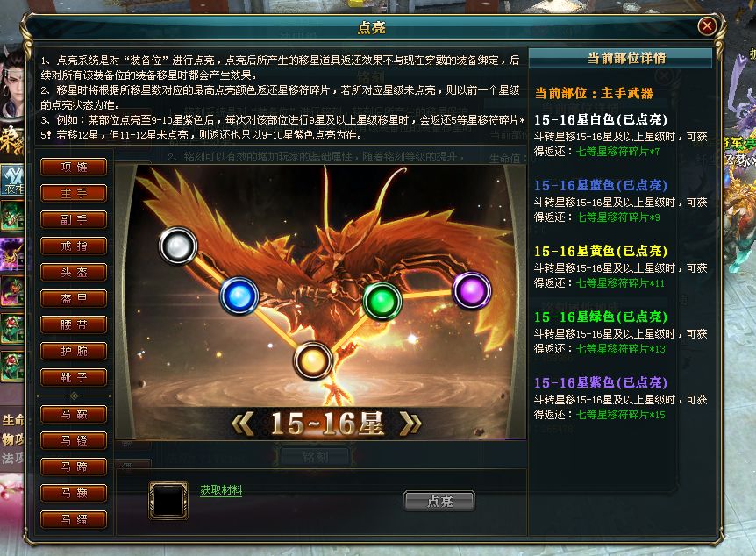Select the purple orb node
The height and width of the screenshot is (556, 756).
[472, 290]
